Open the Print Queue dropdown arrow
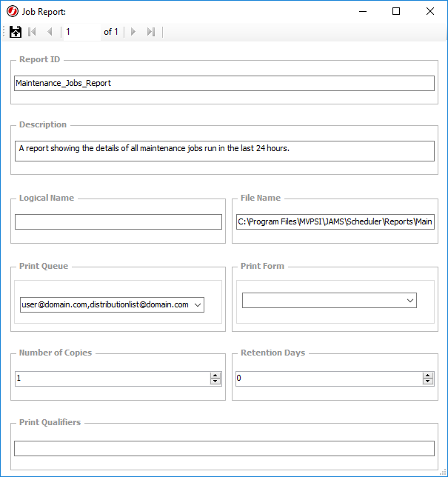The image size is (448, 477). pos(198,305)
